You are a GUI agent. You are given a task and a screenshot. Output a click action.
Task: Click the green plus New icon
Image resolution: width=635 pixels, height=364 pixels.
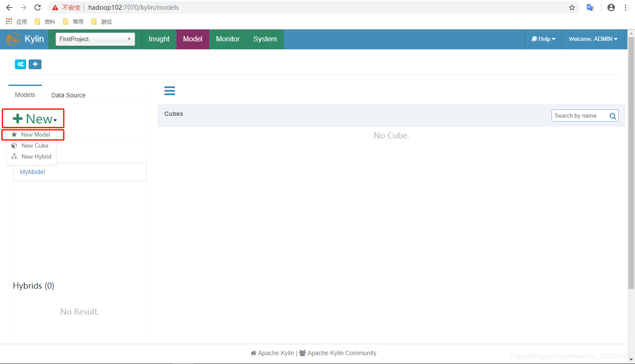click(x=18, y=119)
